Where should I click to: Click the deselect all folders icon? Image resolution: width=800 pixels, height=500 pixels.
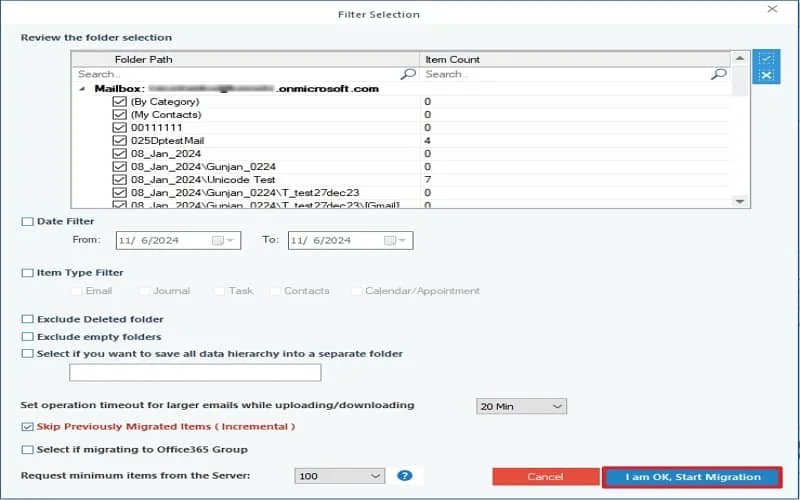pos(766,76)
